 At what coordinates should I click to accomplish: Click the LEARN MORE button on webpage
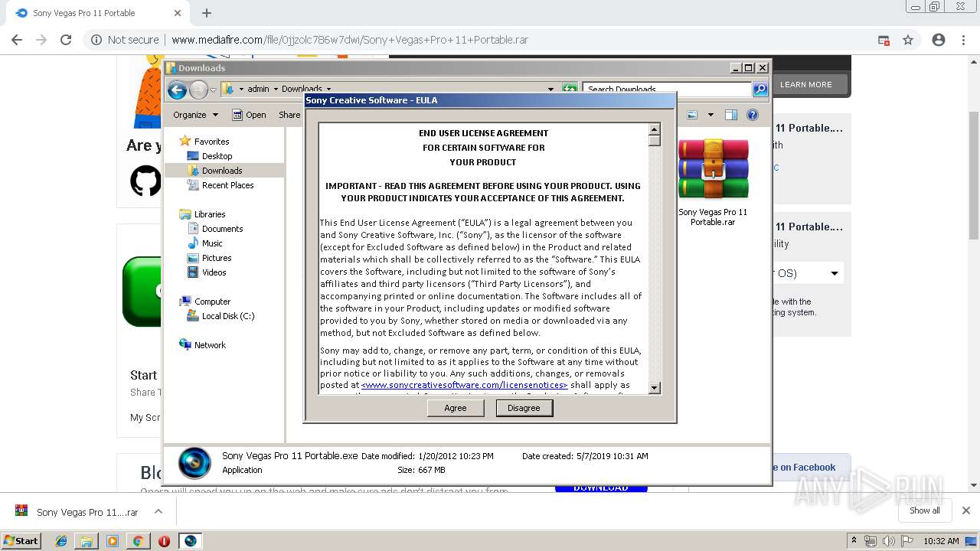(806, 84)
